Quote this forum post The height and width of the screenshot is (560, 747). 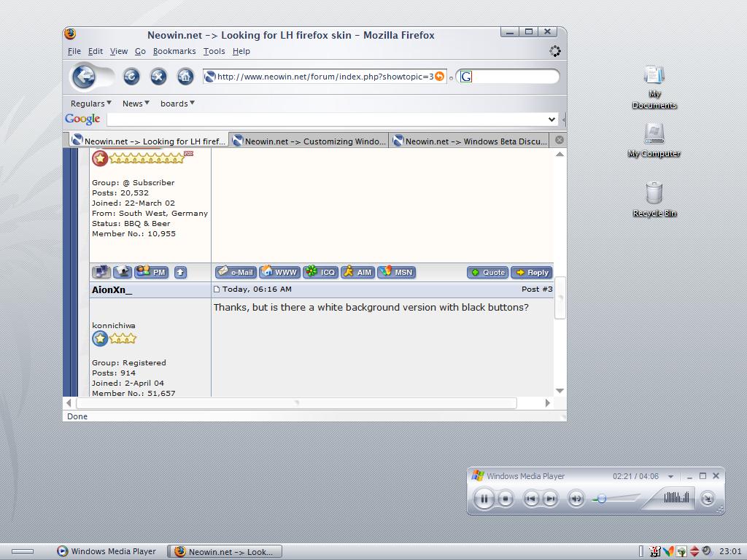(487, 273)
